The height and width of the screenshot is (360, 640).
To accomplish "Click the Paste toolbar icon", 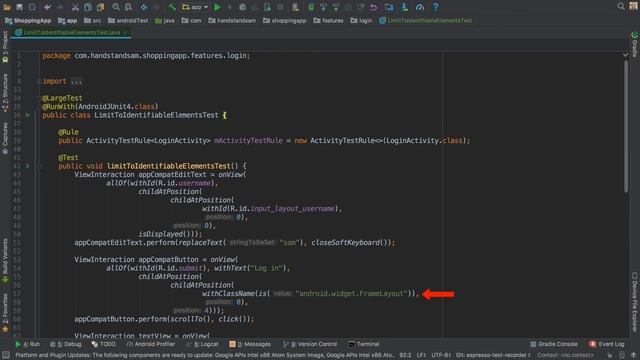I will pyautogui.click(x=100, y=7).
